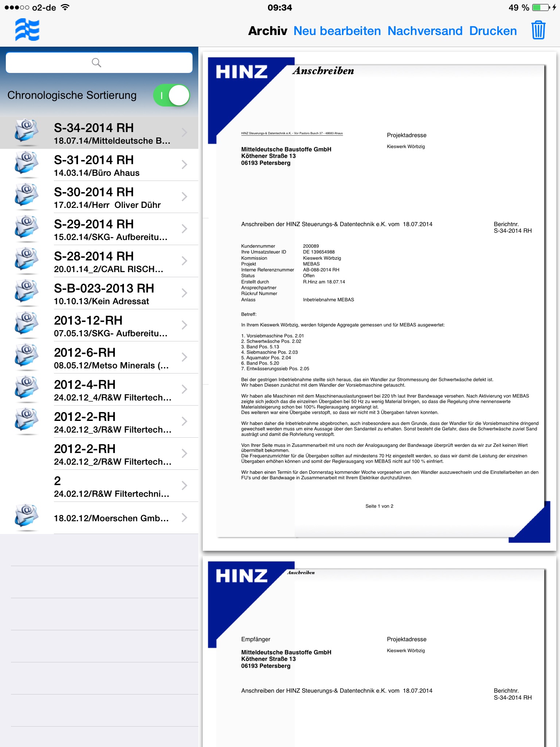Open chevron of S-31-2014 RH
The image size is (560, 747).
click(x=184, y=165)
